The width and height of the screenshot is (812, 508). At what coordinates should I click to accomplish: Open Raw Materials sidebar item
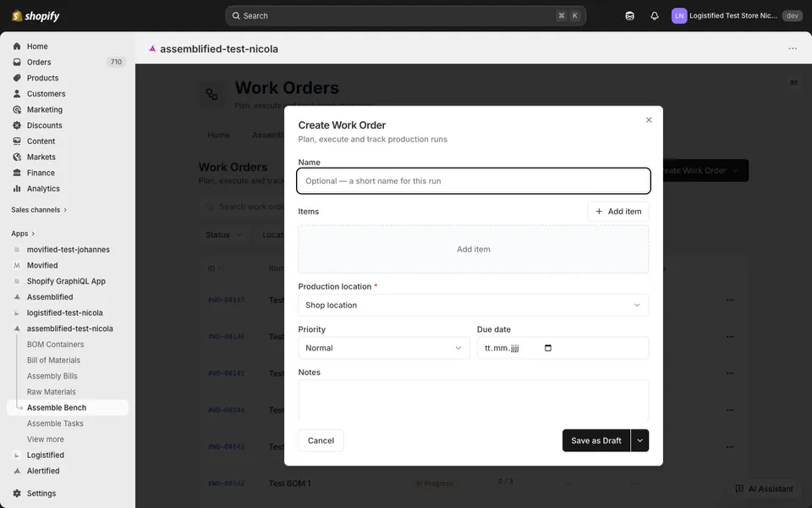point(52,392)
